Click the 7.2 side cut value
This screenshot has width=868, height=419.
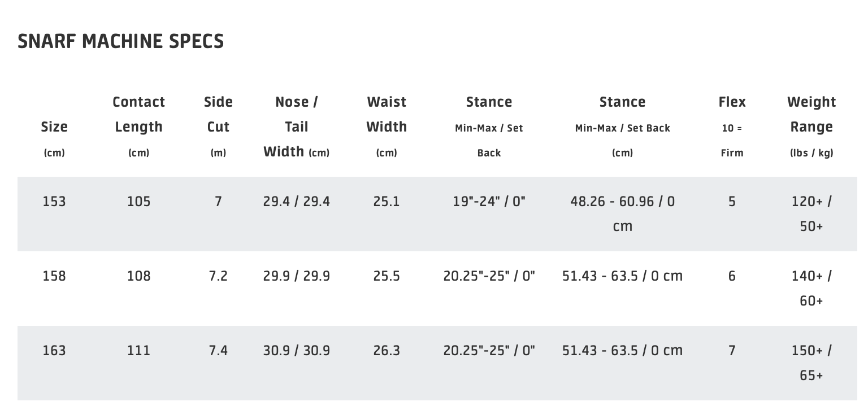tap(218, 276)
